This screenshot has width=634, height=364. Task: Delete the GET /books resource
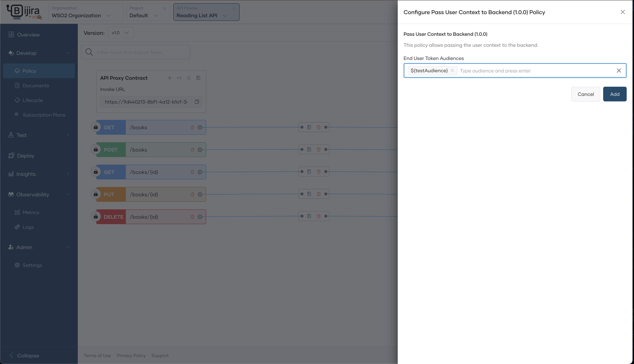[x=192, y=128]
